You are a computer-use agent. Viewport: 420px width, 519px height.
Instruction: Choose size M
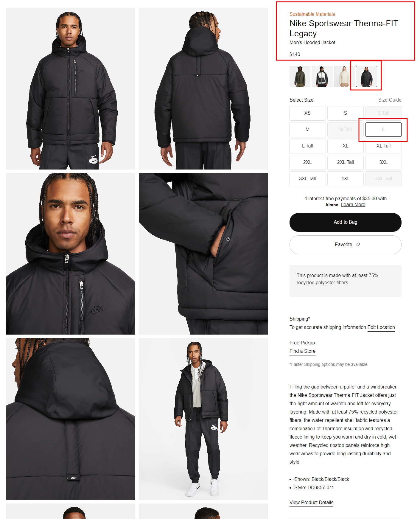pos(307,130)
